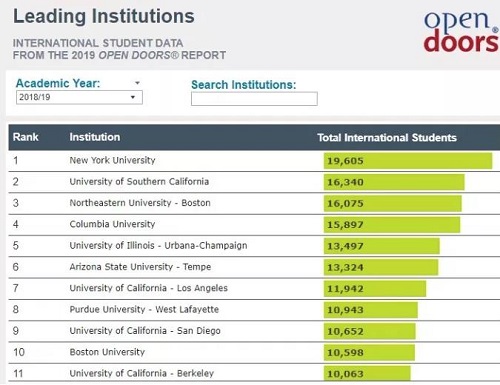Click University of California - San Diego
This screenshot has width=500, height=385.
pyautogui.click(x=145, y=331)
